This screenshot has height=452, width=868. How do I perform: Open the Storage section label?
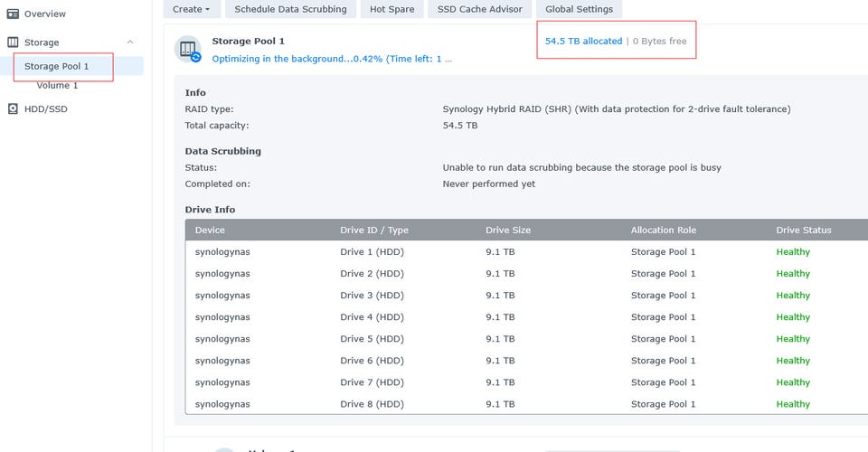(x=42, y=42)
